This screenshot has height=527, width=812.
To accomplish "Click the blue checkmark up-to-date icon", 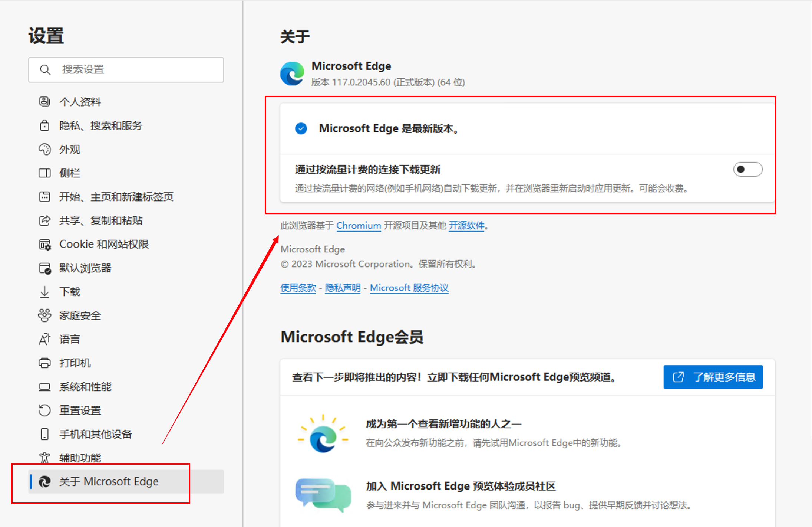I will click(x=301, y=128).
